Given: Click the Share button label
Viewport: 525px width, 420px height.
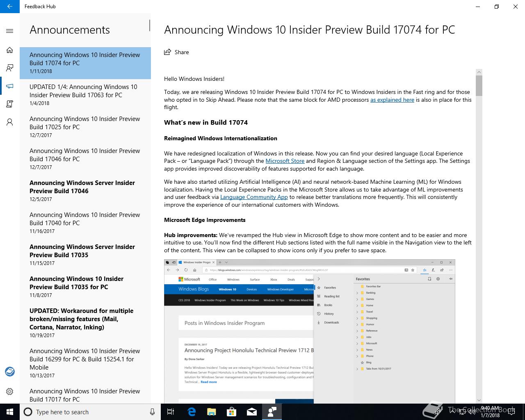Looking at the screenshot, I should [x=182, y=52].
